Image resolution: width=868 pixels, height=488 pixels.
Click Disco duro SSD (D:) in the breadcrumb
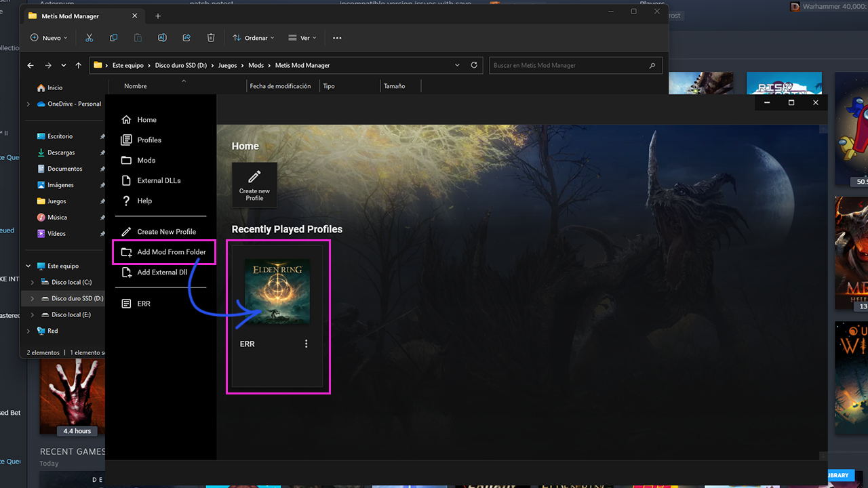(x=181, y=66)
